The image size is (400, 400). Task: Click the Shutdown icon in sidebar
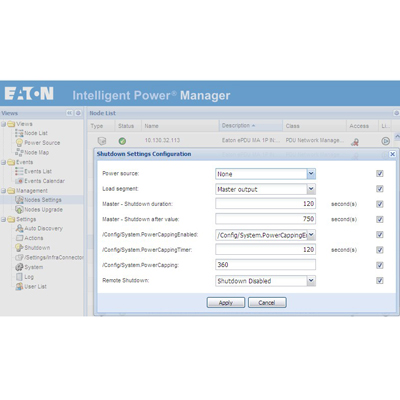click(19, 248)
